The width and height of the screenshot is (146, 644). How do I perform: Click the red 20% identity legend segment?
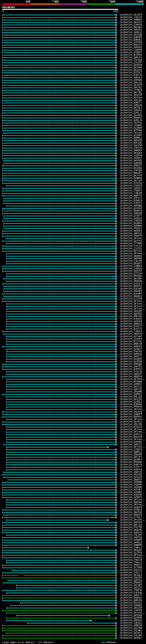coord(16,4)
